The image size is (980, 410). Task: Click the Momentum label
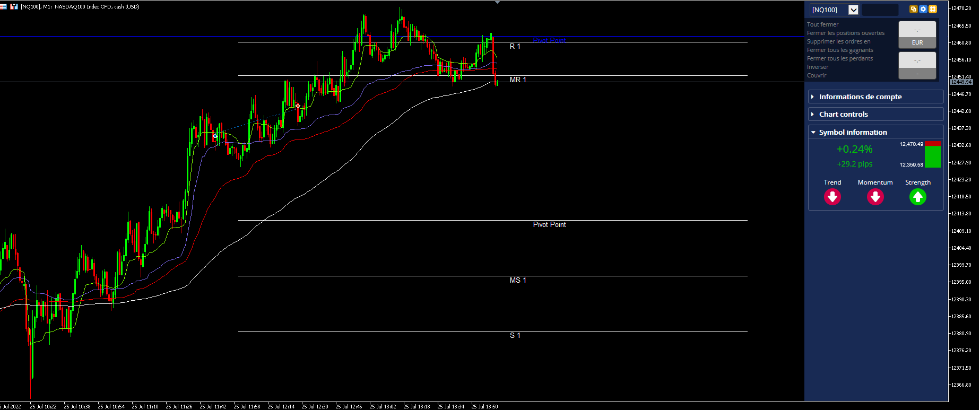tap(875, 182)
